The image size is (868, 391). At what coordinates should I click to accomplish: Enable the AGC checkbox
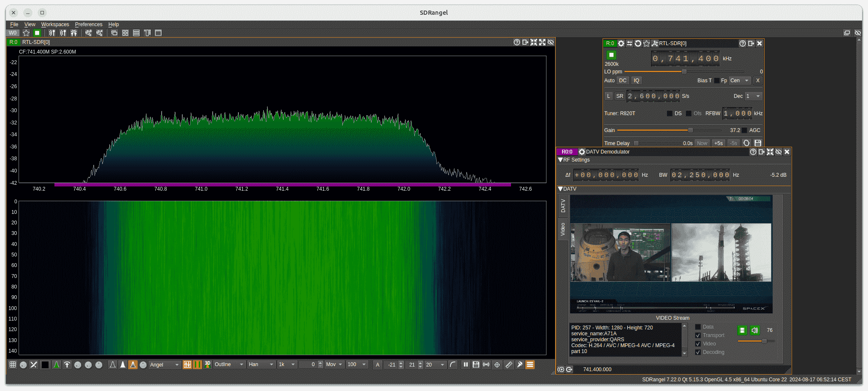coord(744,130)
